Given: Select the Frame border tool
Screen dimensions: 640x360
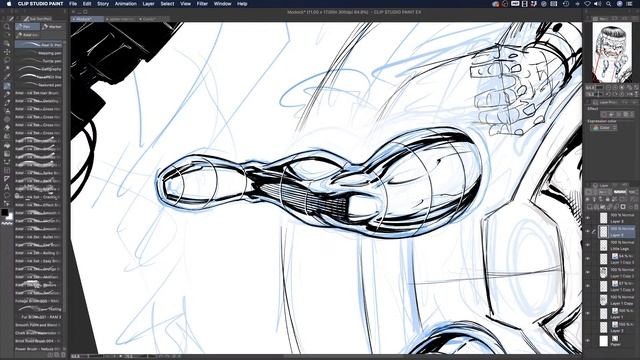Looking at the screenshot, I should (x=7, y=171).
